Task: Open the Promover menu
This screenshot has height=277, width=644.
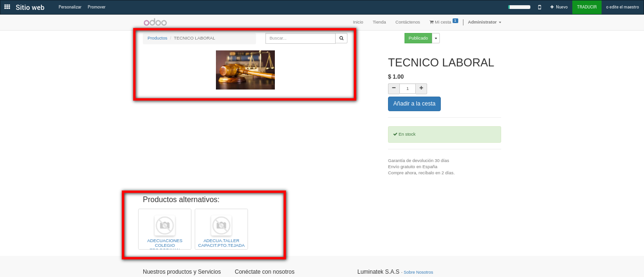Action: point(97,7)
